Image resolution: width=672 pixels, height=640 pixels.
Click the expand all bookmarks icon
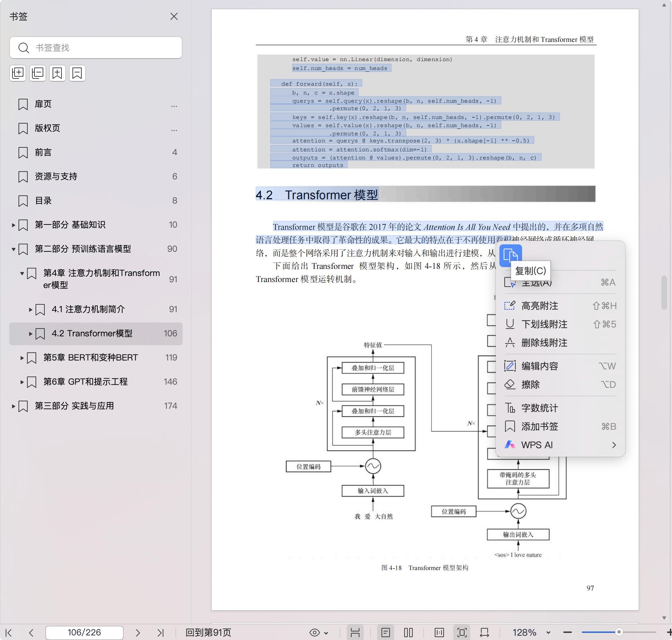click(x=18, y=73)
